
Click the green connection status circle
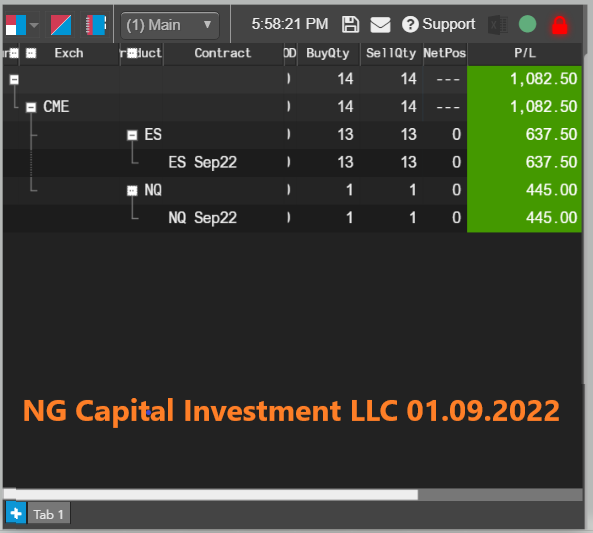(x=527, y=25)
